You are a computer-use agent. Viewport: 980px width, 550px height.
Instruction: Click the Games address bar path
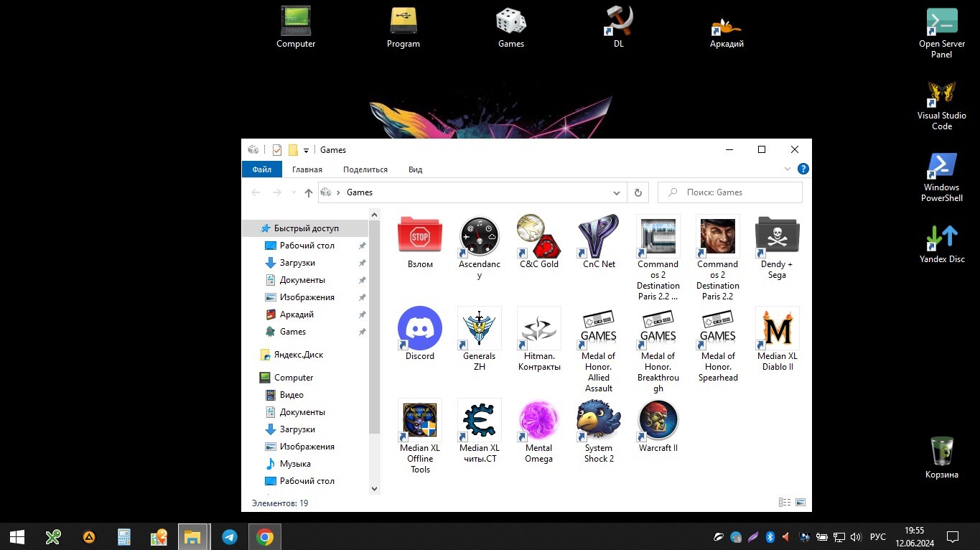click(x=360, y=192)
